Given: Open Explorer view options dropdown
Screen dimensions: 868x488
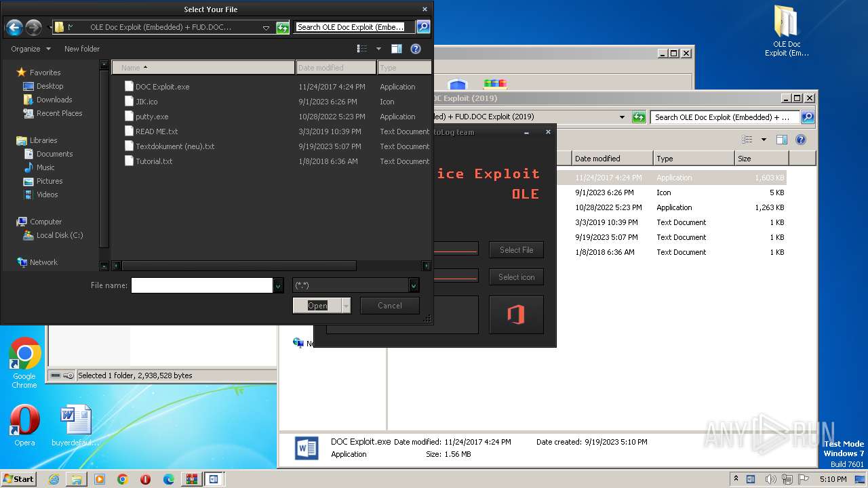Looking at the screenshot, I should point(764,140).
